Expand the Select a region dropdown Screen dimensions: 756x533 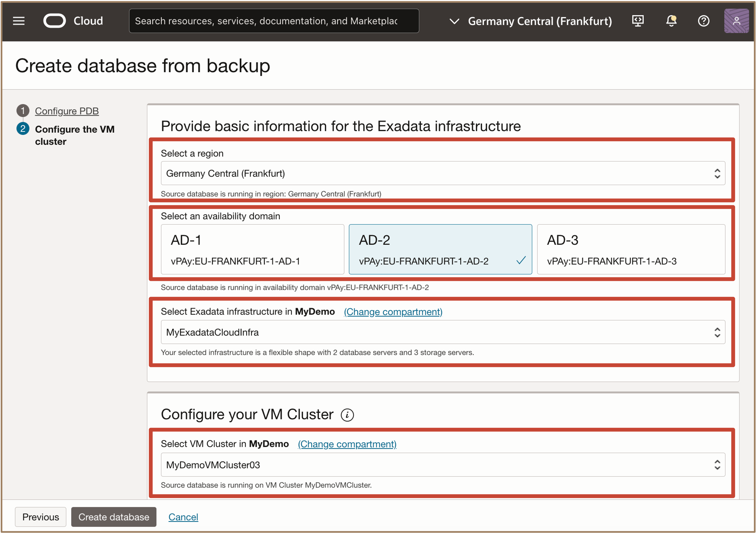[443, 173]
